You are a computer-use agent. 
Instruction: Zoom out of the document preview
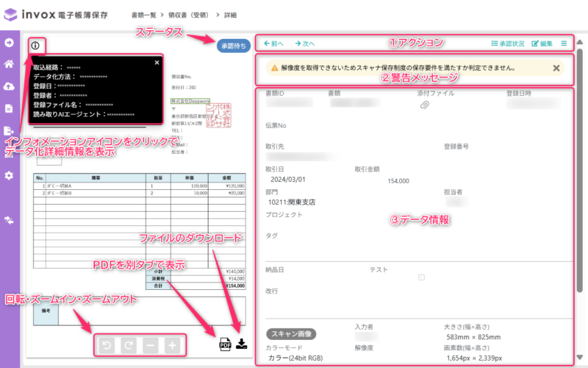pos(150,344)
